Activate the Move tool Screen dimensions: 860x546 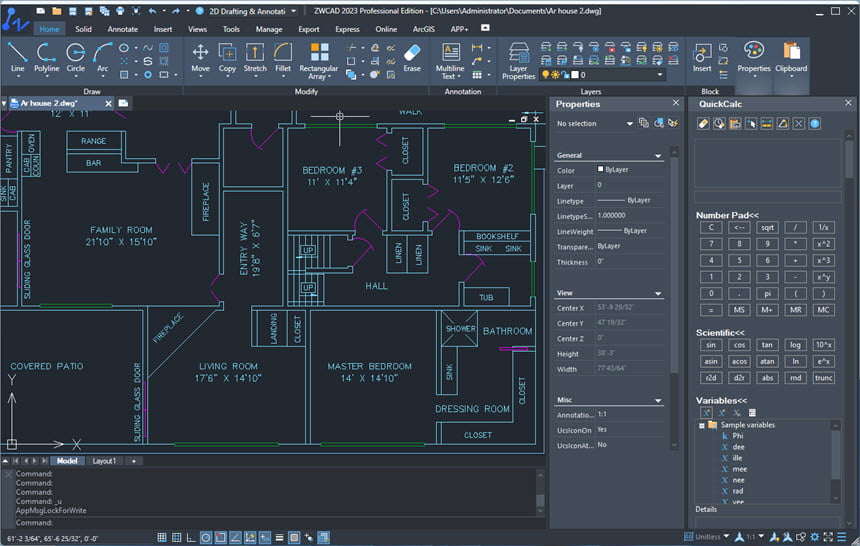(200, 58)
